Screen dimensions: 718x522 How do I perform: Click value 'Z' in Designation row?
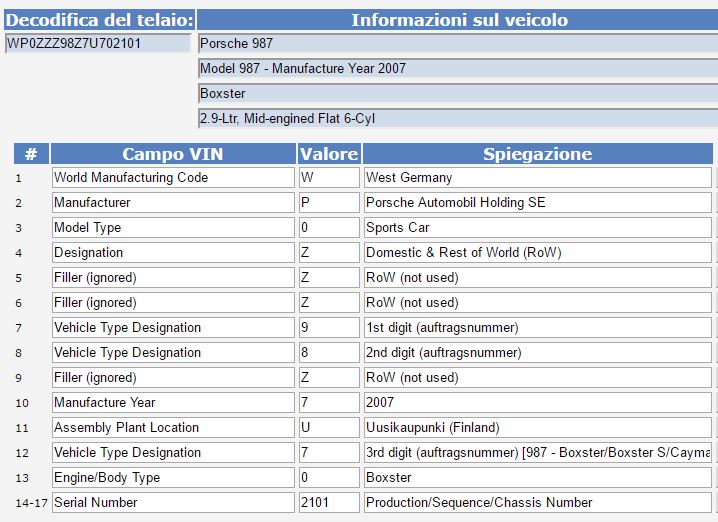[x=329, y=253]
